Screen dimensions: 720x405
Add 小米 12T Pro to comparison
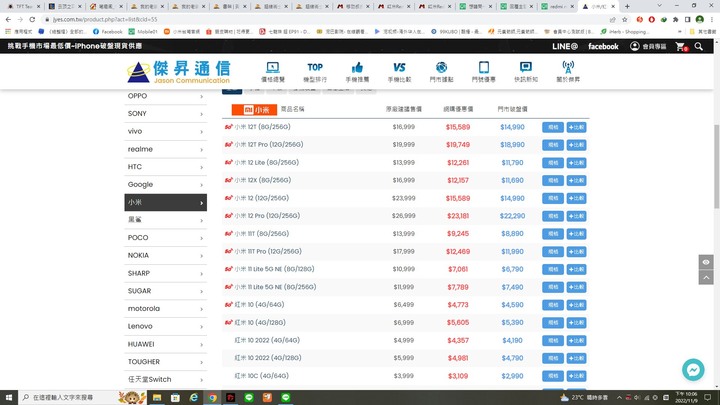(576, 145)
